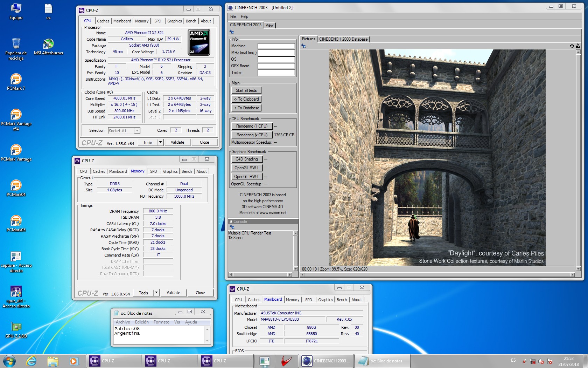Switch to CINEBENCH 2003 taskbar button
This screenshot has width=588, height=368.
point(326,361)
